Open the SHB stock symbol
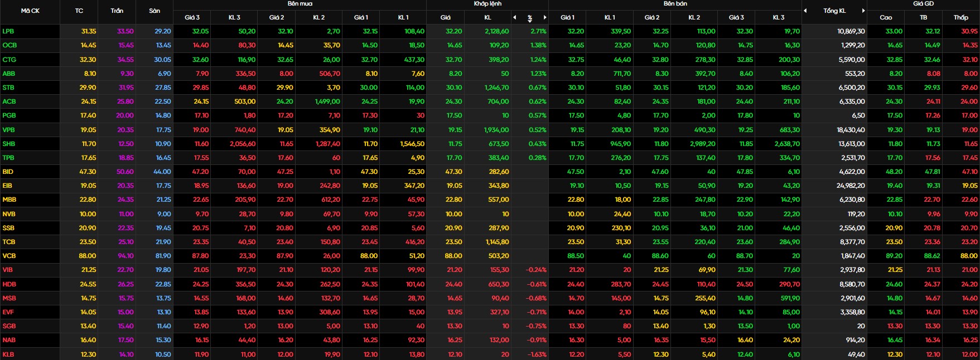 click(x=9, y=144)
